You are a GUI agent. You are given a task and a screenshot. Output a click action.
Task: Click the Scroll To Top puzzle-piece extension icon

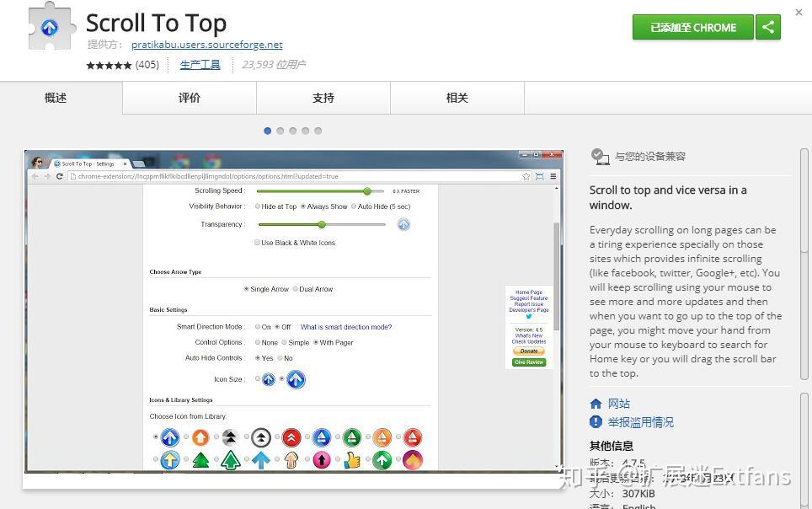[51, 26]
